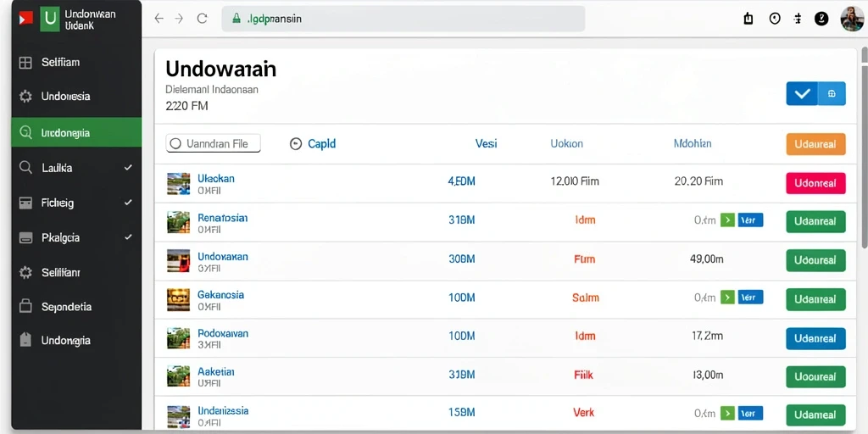Sort by the Vesi column header
868x434 pixels.
point(486,144)
